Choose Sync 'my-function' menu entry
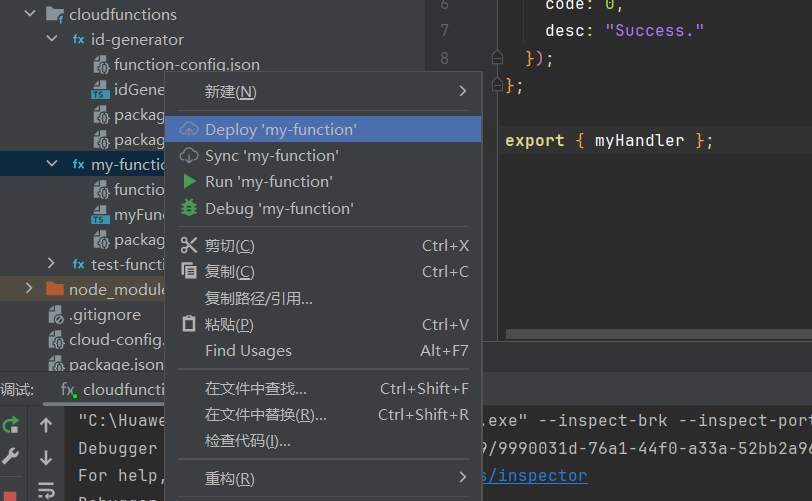 pos(323,155)
